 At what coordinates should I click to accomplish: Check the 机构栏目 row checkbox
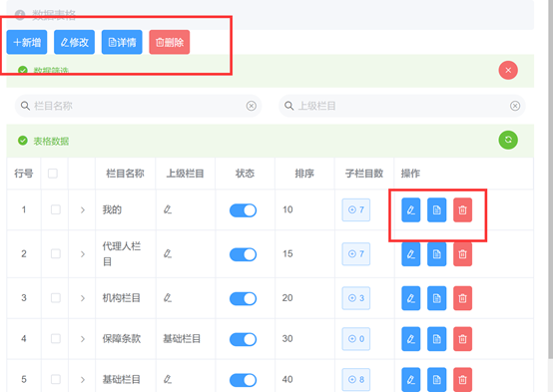56,298
